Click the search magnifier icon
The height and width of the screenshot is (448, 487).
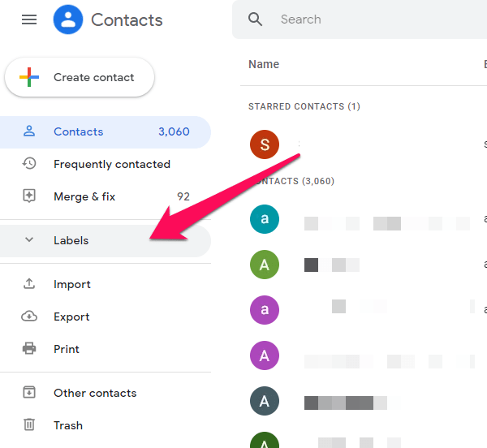click(256, 19)
